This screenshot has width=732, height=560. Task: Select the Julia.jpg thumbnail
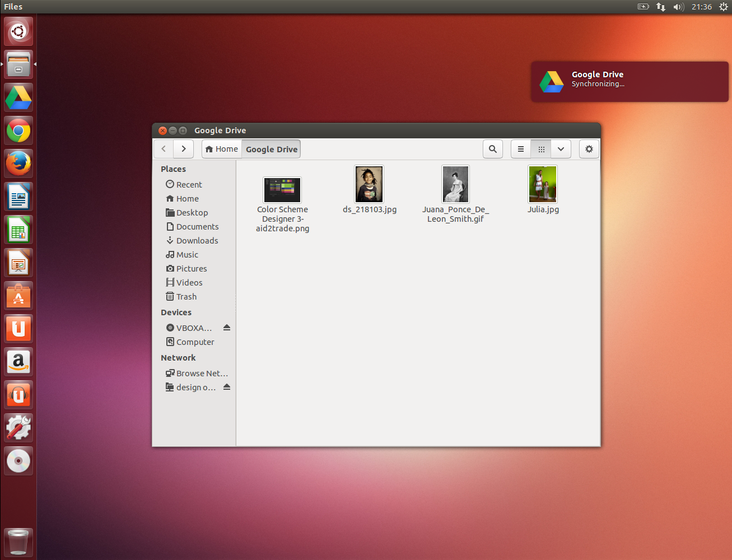[543, 184]
